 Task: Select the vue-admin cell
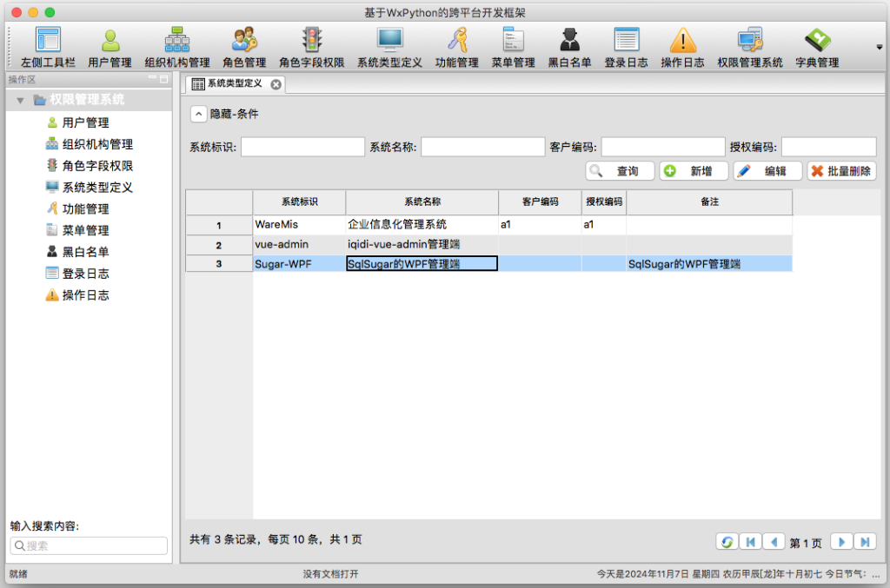[299, 244]
